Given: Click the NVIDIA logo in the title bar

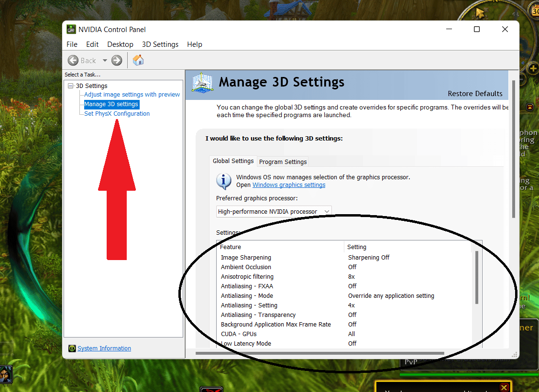Looking at the screenshot, I should [x=71, y=29].
